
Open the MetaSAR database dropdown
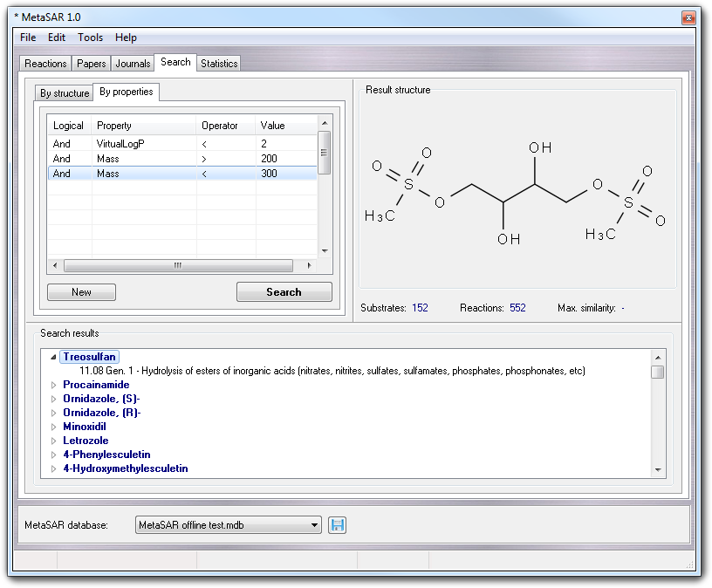coord(315,525)
